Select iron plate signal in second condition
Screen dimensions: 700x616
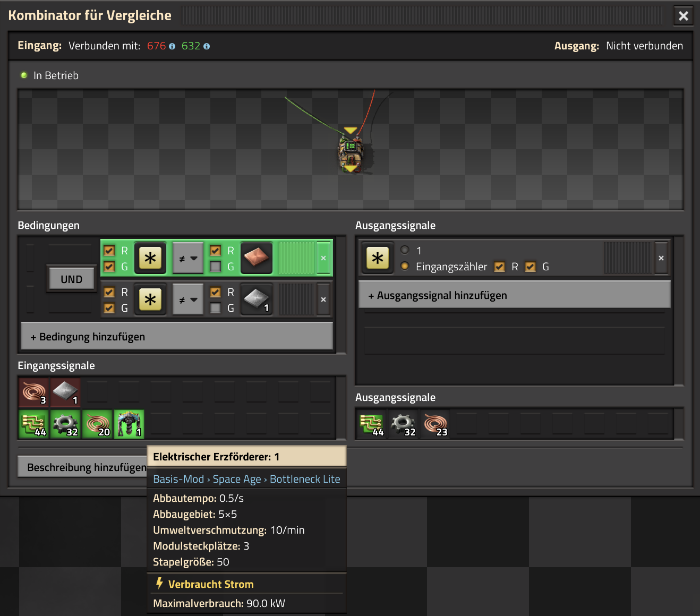click(257, 300)
